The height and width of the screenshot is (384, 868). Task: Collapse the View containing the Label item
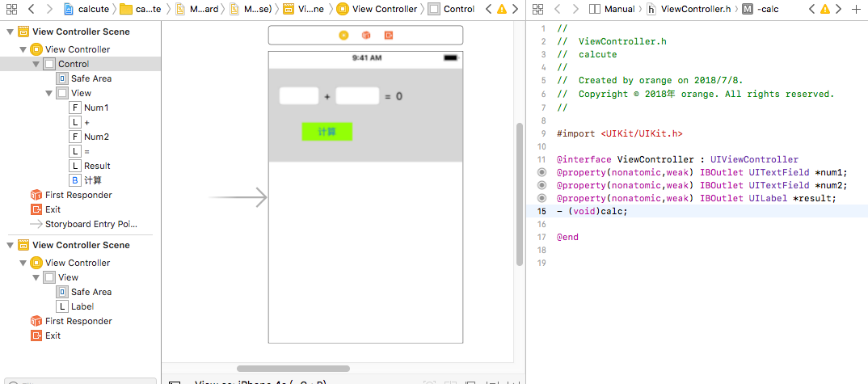tap(36, 277)
